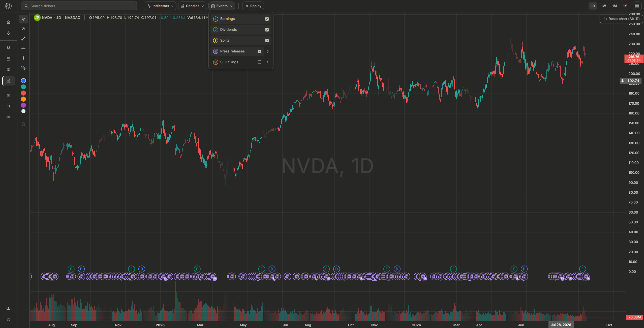
Task: Open the settings gear icon
Action: coord(8,320)
